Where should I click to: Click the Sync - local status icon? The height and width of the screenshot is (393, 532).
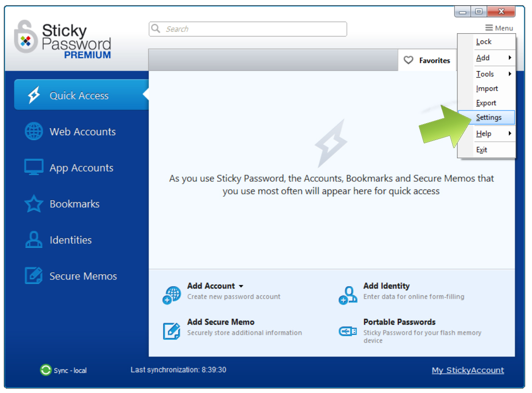45,370
